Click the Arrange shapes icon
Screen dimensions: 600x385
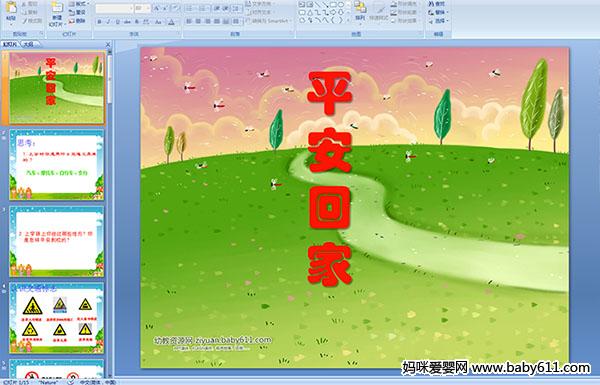coord(360,11)
